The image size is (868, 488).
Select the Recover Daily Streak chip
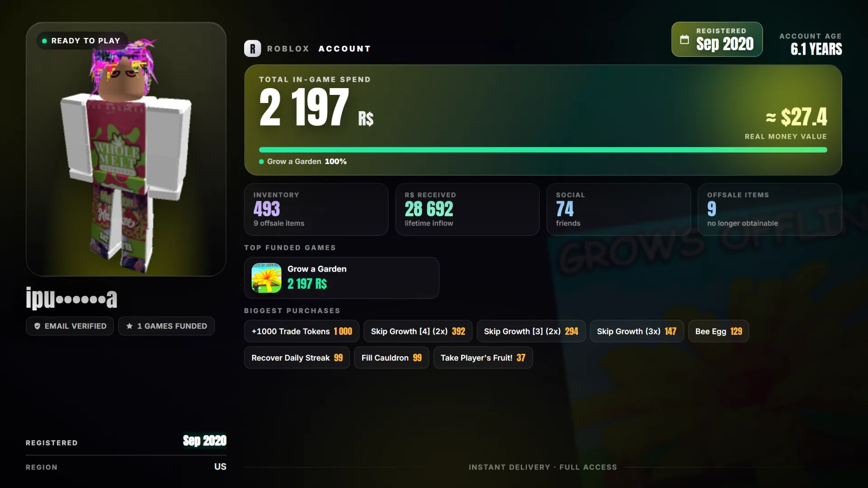297,358
